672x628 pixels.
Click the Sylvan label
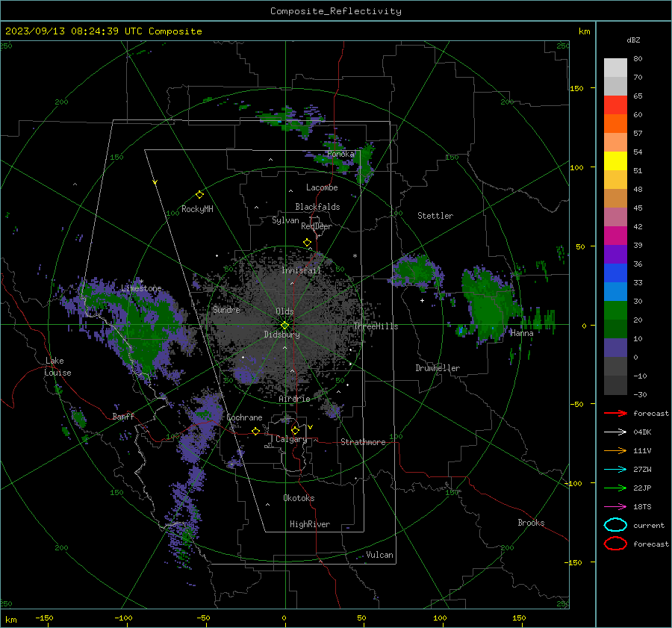[x=285, y=220]
